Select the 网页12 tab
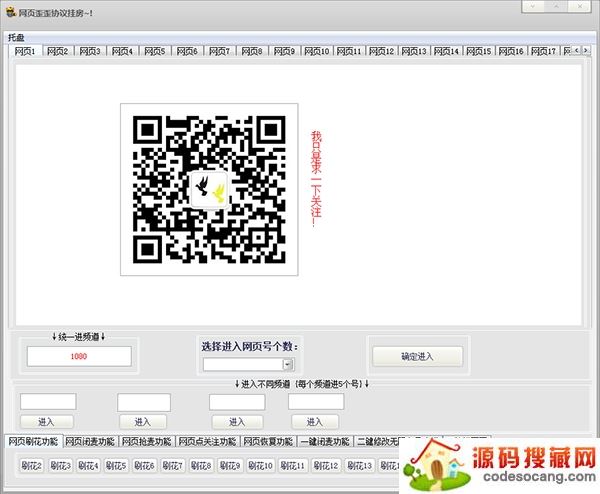The height and width of the screenshot is (494, 600). [382, 51]
